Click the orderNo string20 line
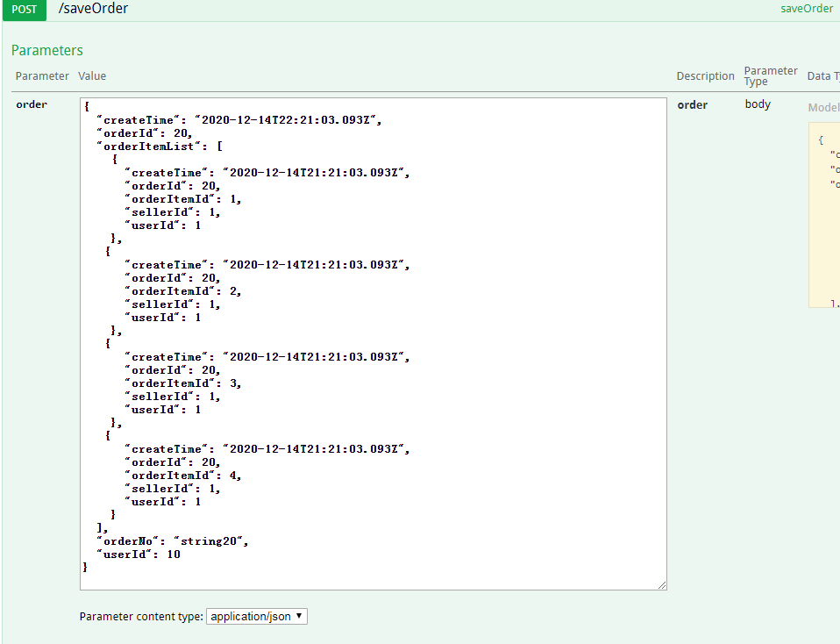The image size is (840, 644). 172,541
